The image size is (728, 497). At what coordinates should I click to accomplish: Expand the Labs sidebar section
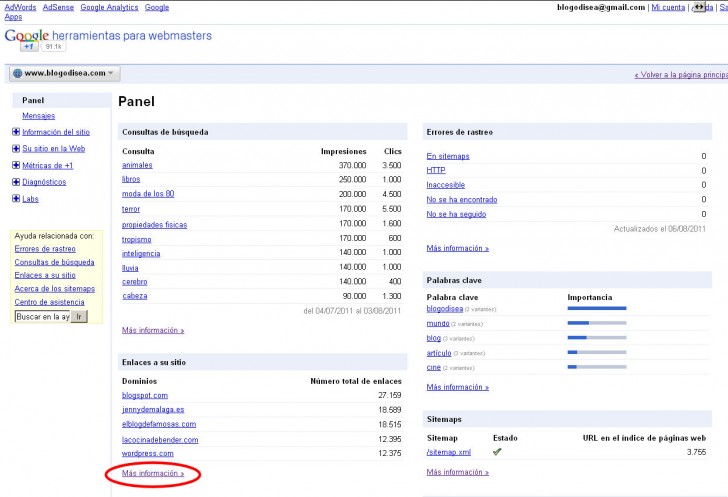pos(16,199)
